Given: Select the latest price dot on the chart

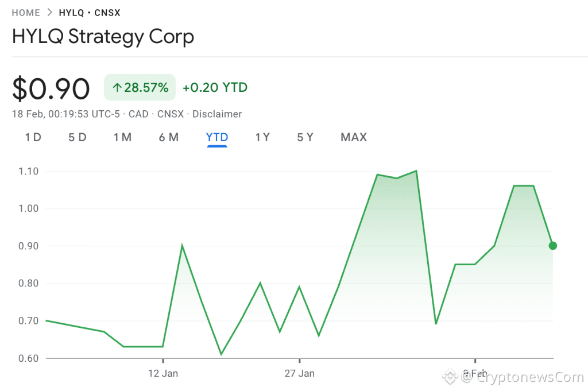Looking at the screenshot, I should pos(553,245).
